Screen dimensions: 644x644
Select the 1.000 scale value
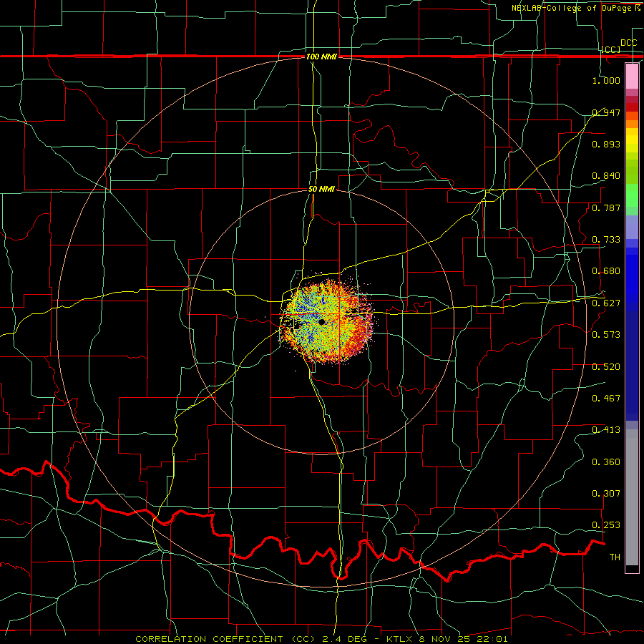coord(606,80)
